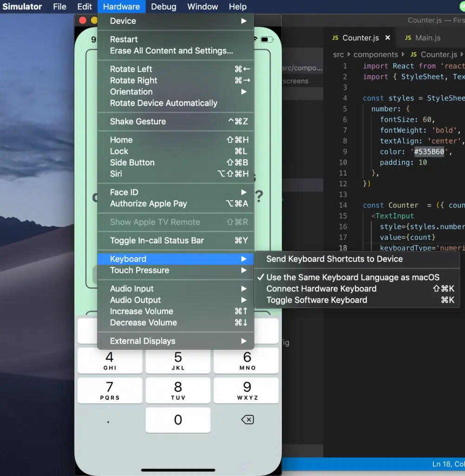
Task: Toggle Software Keyboard menu option
Action: point(316,300)
